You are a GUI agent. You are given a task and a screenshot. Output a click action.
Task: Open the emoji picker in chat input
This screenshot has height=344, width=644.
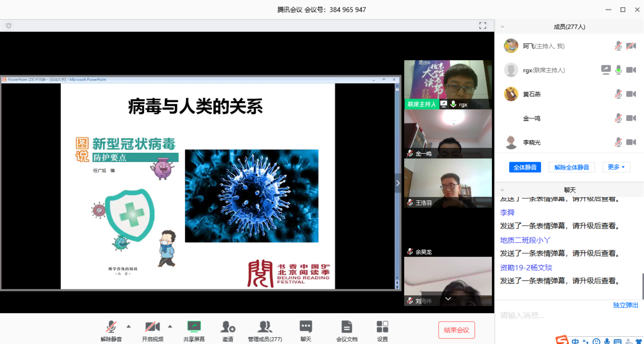point(596,340)
